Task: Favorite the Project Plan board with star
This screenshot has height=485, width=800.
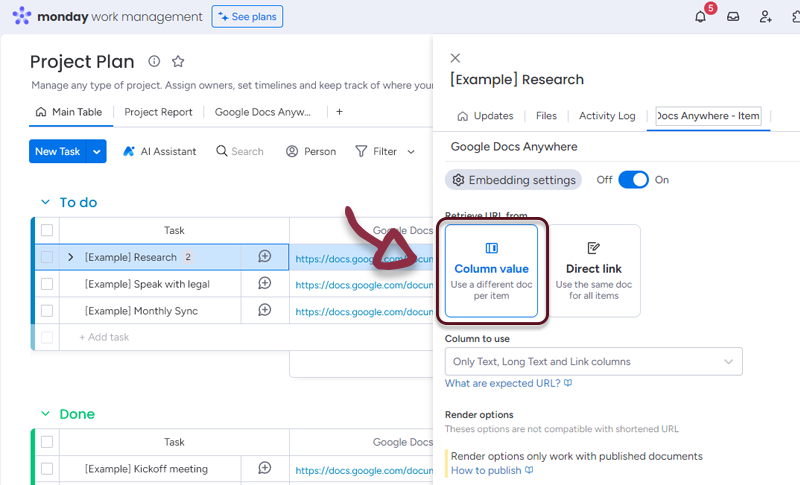Action: coord(178,62)
